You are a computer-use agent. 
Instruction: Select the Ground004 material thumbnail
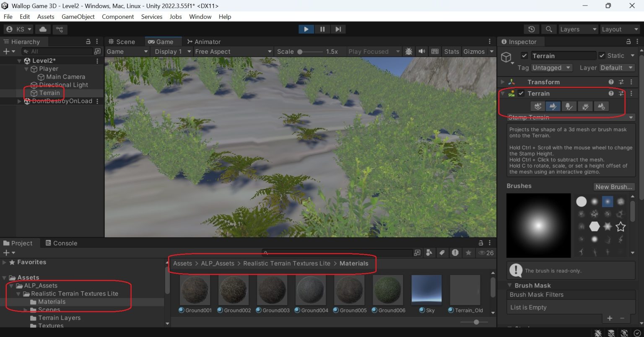click(x=311, y=290)
